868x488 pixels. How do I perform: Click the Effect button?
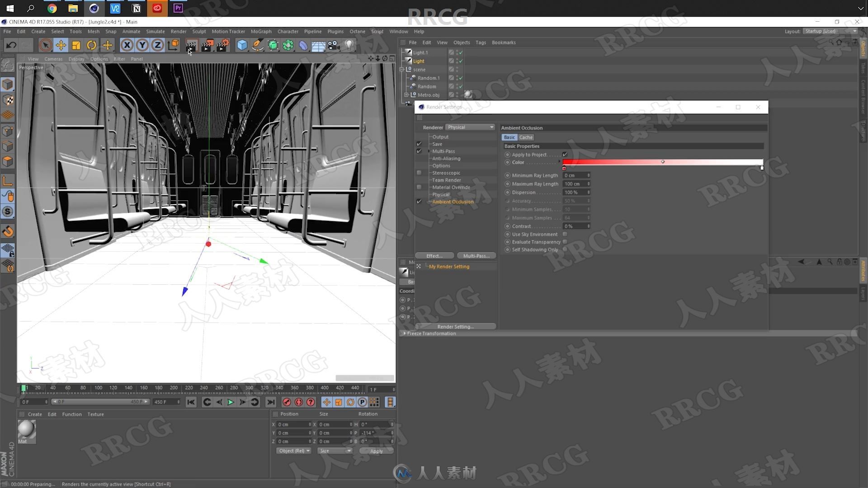tap(434, 256)
